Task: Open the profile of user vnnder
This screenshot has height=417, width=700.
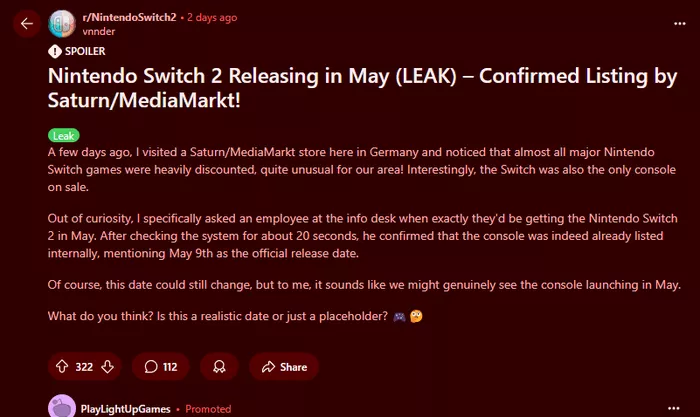Action: [x=99, y=31]
